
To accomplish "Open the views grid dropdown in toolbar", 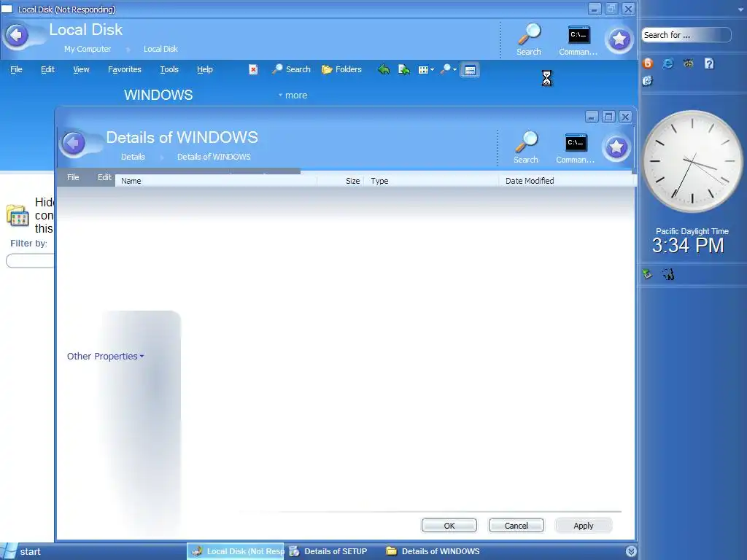I will click(426, 70).
